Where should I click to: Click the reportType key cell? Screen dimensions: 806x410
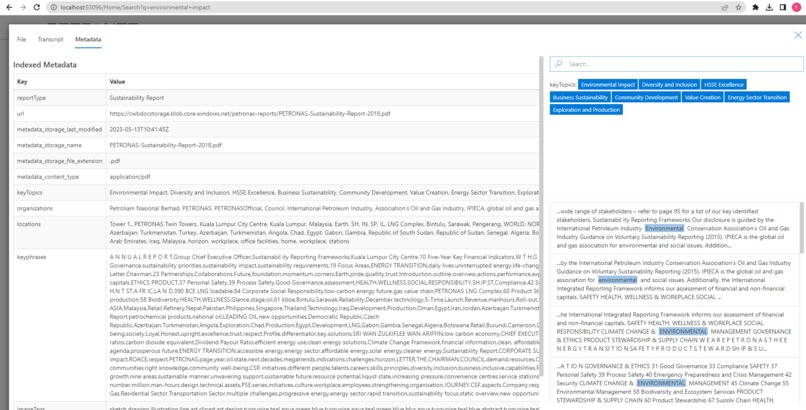click(x=59, y=98)
